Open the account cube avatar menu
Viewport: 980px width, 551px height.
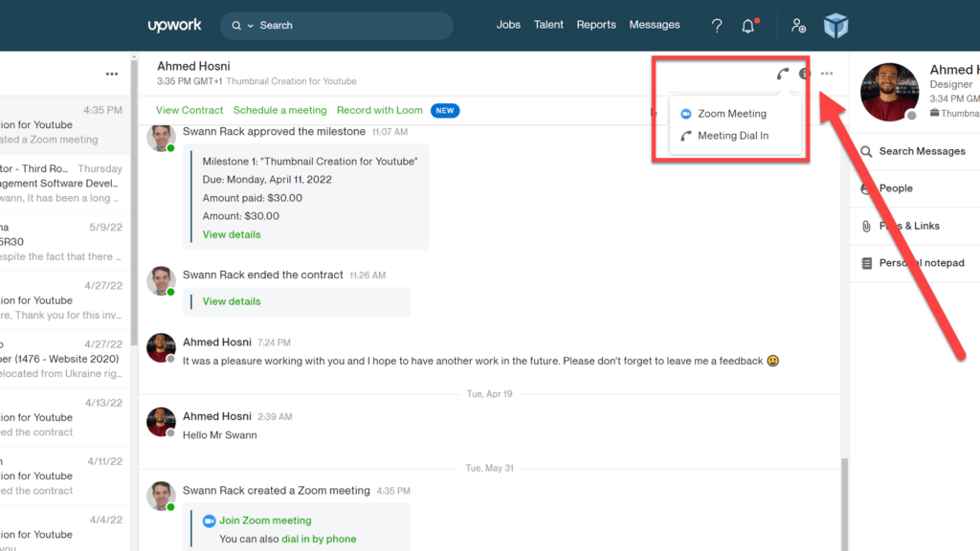(x=835, y=26)
